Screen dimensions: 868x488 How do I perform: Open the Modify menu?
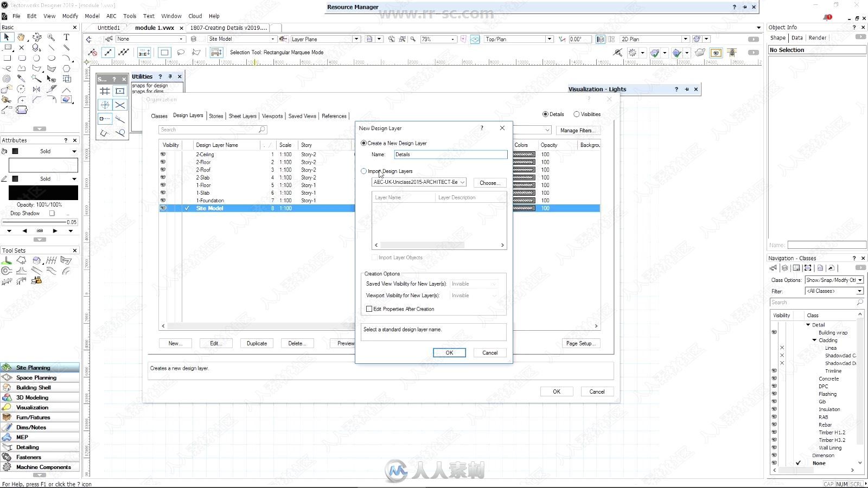pyautogui.click(x=70, y=16)
